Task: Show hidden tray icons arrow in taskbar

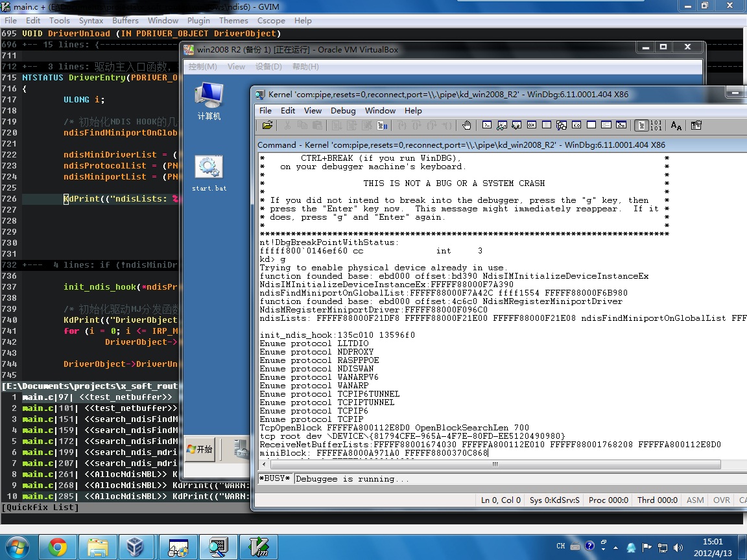Action: click(615, 547)
